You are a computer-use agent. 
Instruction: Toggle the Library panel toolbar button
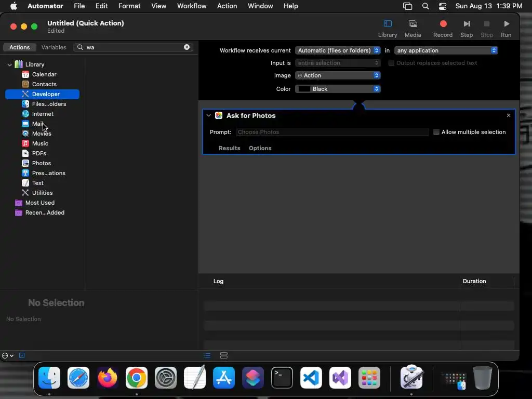point(388,29)
